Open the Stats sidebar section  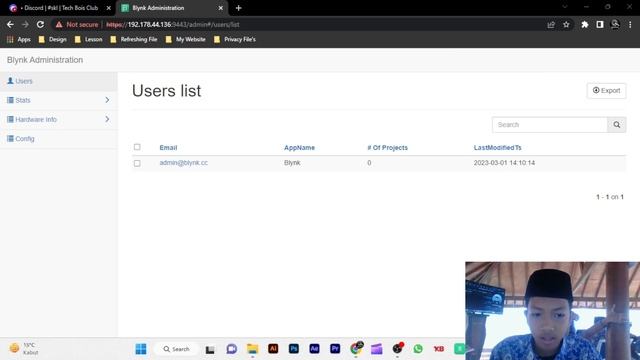(x=59, y=100)
